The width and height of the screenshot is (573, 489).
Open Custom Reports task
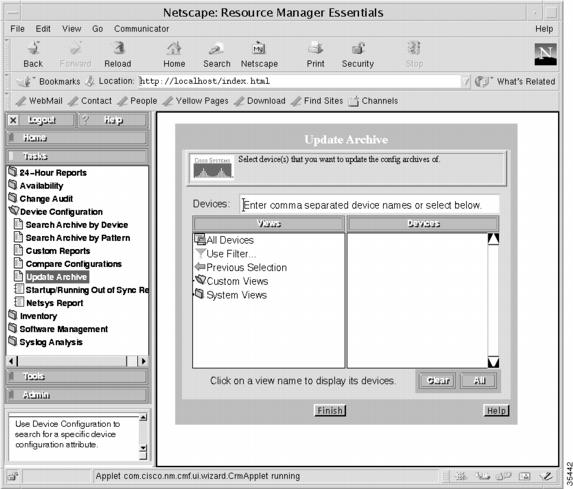pyautogui.click(x=52, y=251)
